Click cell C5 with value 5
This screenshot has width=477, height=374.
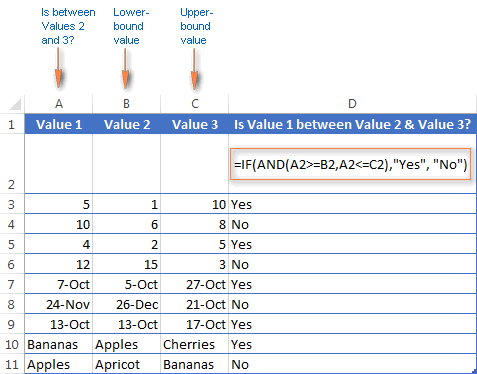pyautogui.click(x=195, y=244)
